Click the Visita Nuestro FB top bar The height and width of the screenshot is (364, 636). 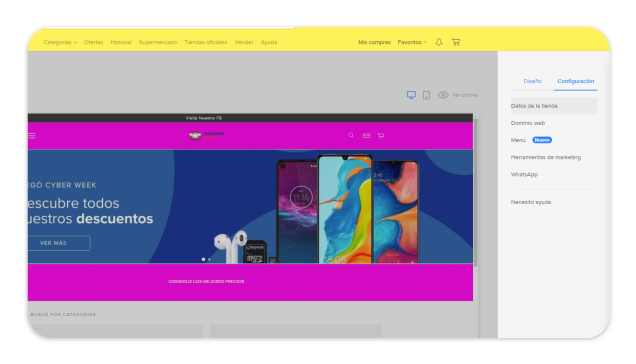[250, 118]
